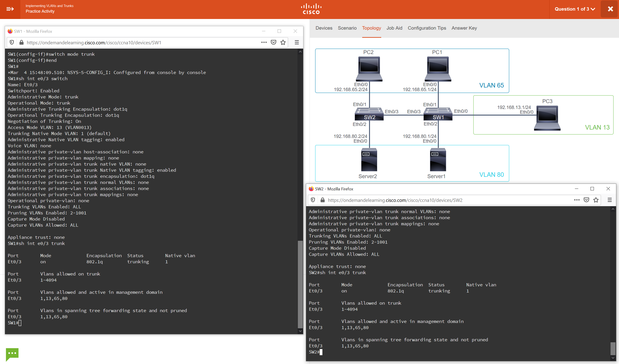This screenshot has height=364, width=619.
Task: Click the SW1 terminal scrollbar thumb
Action: pyautogui.click(x=300, y=284)
